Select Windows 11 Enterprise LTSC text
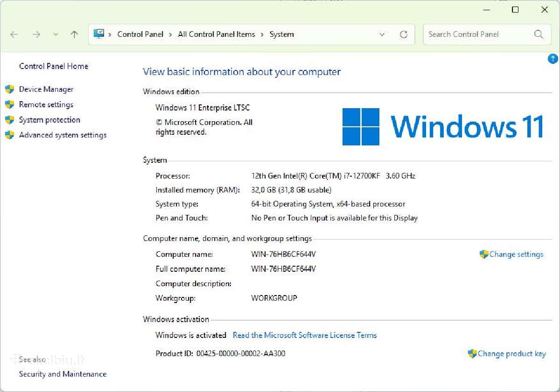The height and width of the screenshot is (392, 560). (x=203, y=108)
